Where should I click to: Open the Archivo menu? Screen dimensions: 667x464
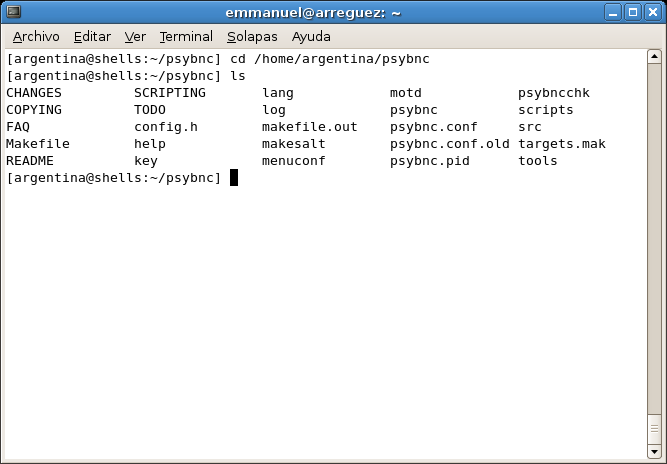coord(36,37)
